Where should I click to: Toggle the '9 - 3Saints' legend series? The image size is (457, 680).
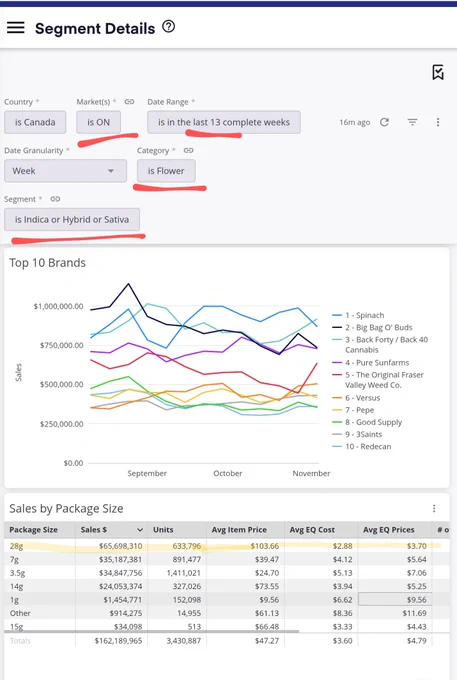(357, 434)
